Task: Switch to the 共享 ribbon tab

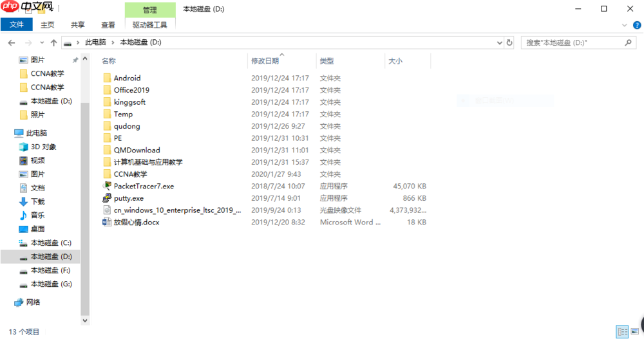Action: coord(78,24)
